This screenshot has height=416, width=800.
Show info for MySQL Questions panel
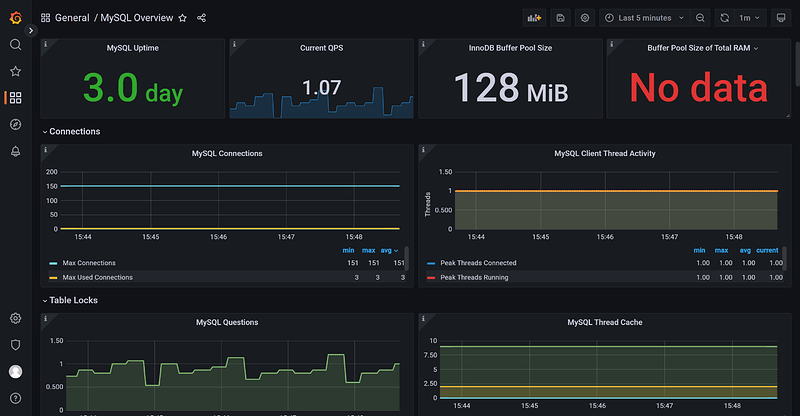pos(45,319)
